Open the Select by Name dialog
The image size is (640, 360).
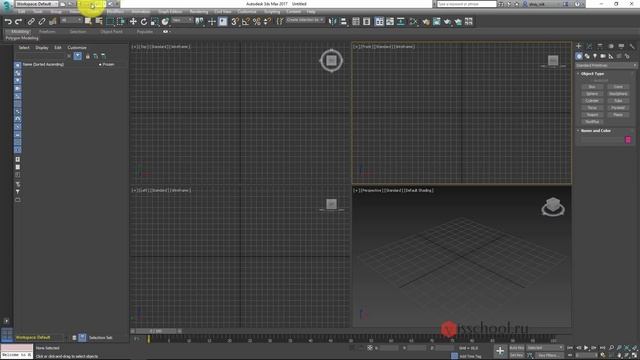coord(99,22)
